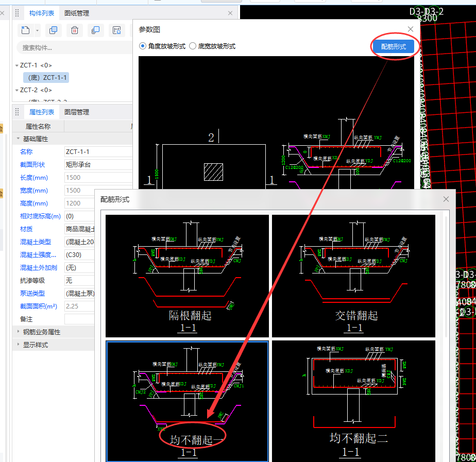Click the new component icon
Screen dimensions: 476x462
click(x=26, y=30)
